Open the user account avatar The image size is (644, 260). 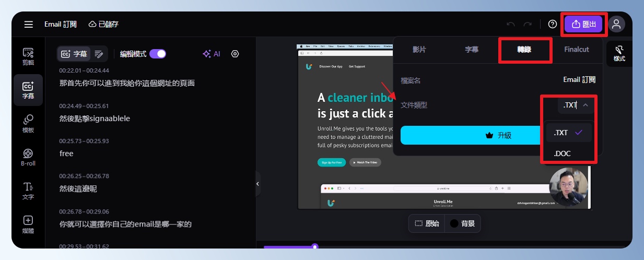pyautogui.click(x=616, y=24)
